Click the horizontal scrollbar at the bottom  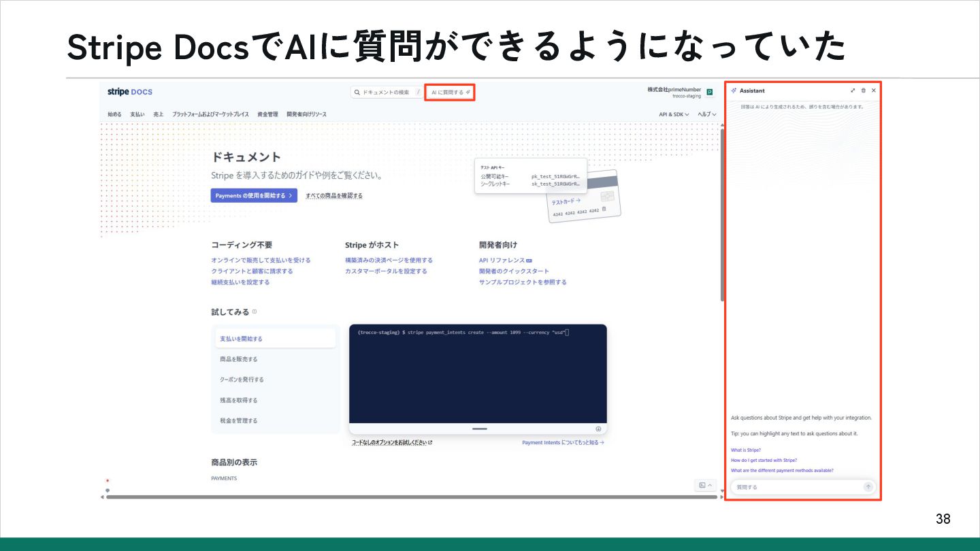(411, 497)
